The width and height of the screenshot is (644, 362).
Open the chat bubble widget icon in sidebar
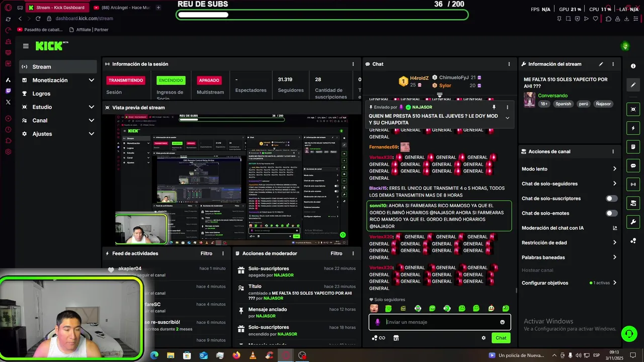pyautogui.click(x=633, y=165)
